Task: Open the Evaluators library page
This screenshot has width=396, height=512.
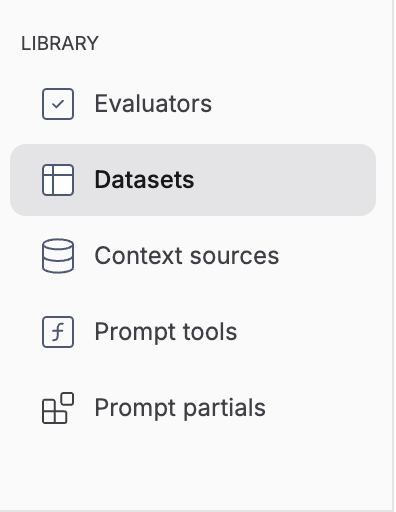Action: [x=193, y=104]
